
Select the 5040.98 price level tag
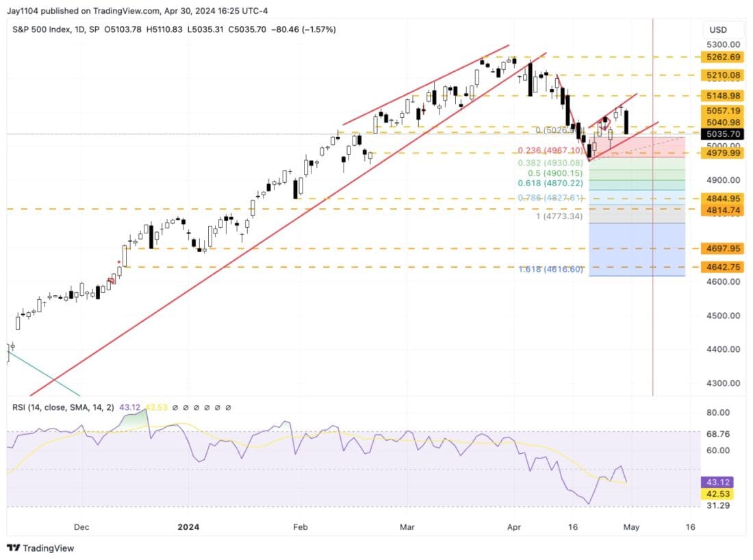[723, 123]
